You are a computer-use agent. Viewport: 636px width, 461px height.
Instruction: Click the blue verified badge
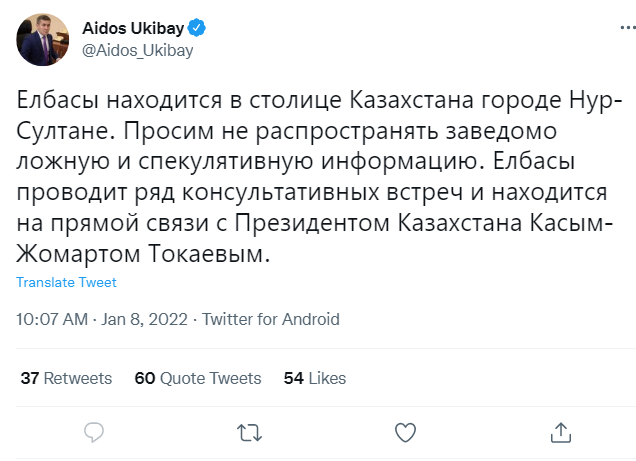click(x=198, y=29)
